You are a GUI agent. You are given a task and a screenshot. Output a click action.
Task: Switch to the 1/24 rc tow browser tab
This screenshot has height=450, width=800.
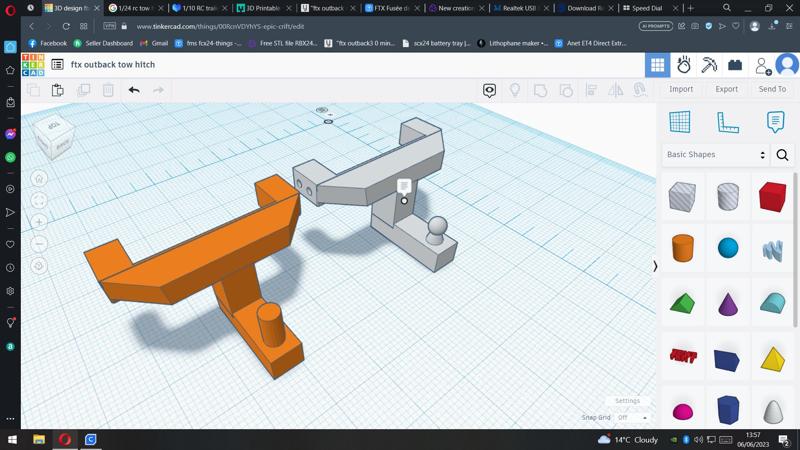click(136, 8)
